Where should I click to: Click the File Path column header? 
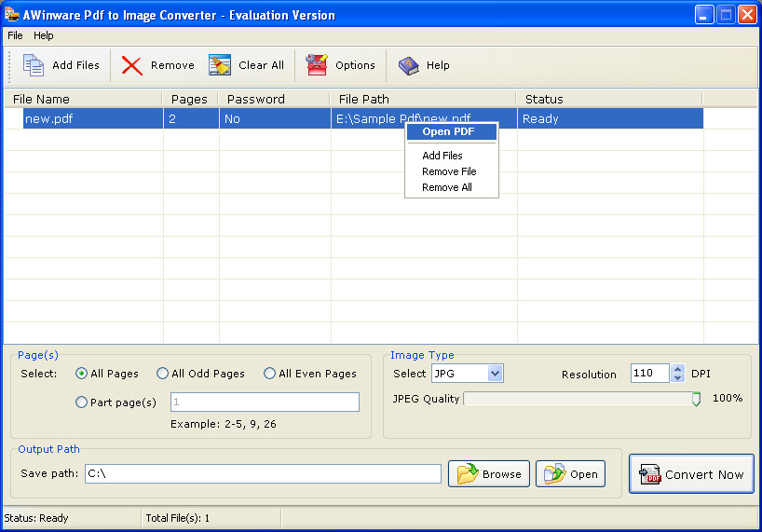coord(423,99)
